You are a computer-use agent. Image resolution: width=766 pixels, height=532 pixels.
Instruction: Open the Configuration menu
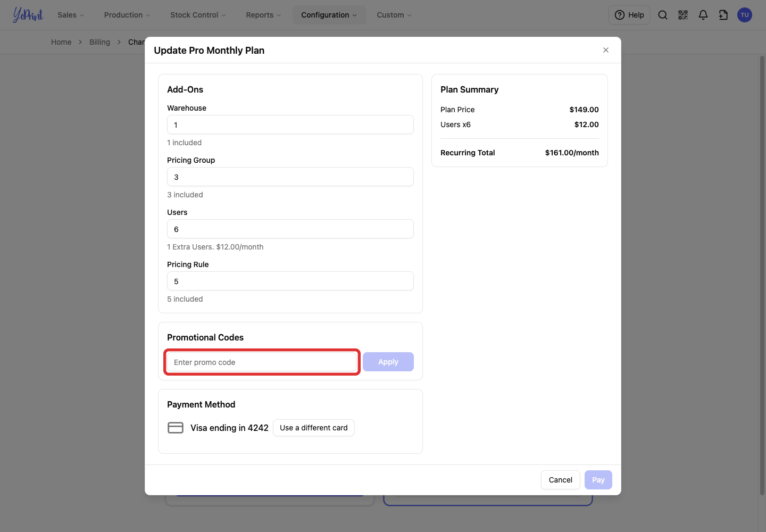tap(329, 15)
